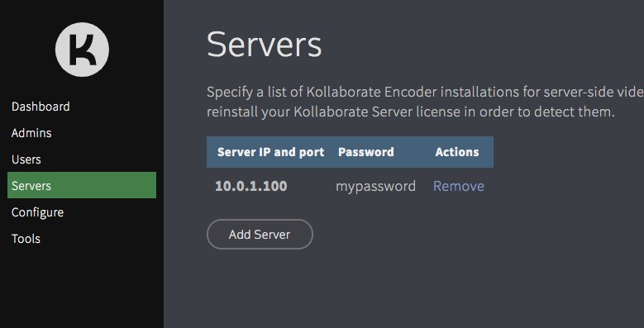Select the 10.0.1.100 IP address cell
The image size is (644, 328).
pyautogui.click(x=251, y=186)
